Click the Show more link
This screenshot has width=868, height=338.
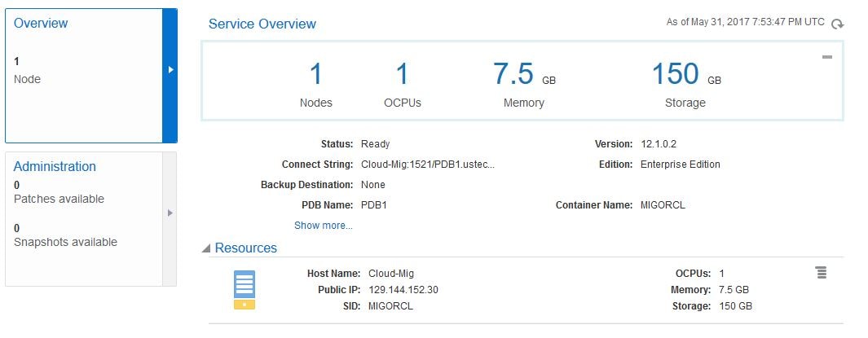[324, 226]
